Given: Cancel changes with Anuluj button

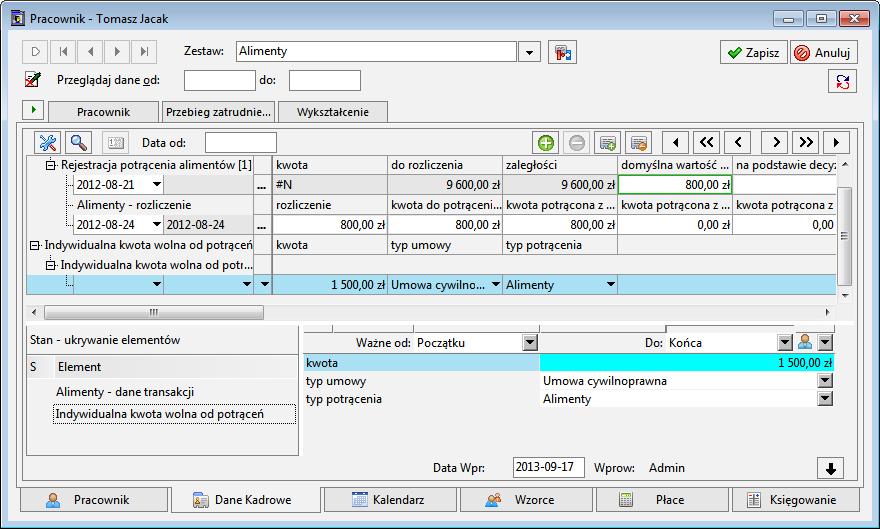Looking at the screenshot, I should pyautogui.click(x=824, y=53).
